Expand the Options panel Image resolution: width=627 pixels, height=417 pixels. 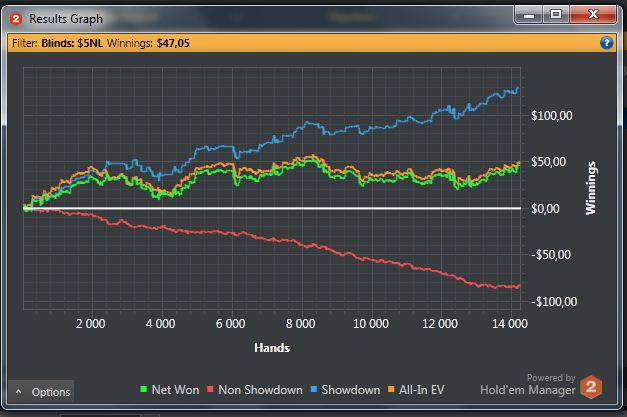pos(41,392)
